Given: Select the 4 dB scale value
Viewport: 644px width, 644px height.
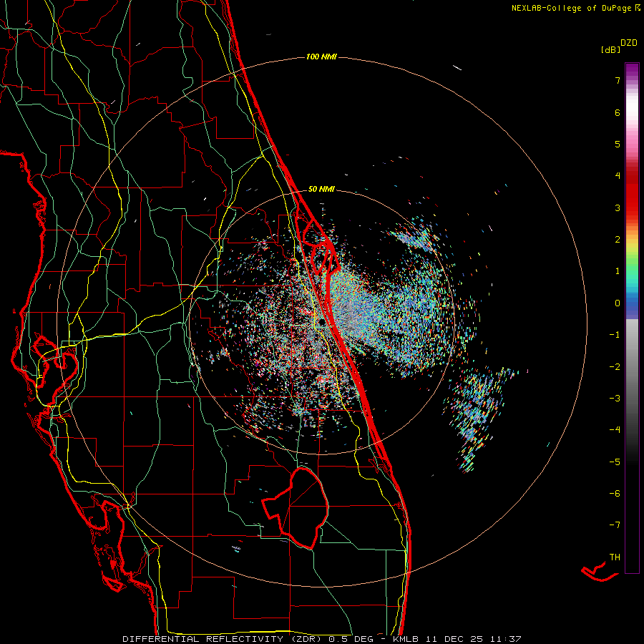Looking at the screenshot, I should click(618, 176).
